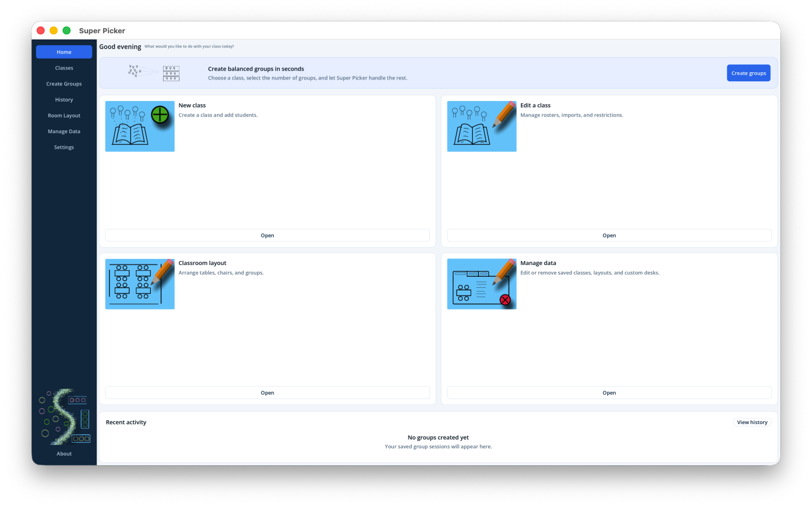Open Classes from the sidebar
The image size is (812, 507).
coord(64,68)
